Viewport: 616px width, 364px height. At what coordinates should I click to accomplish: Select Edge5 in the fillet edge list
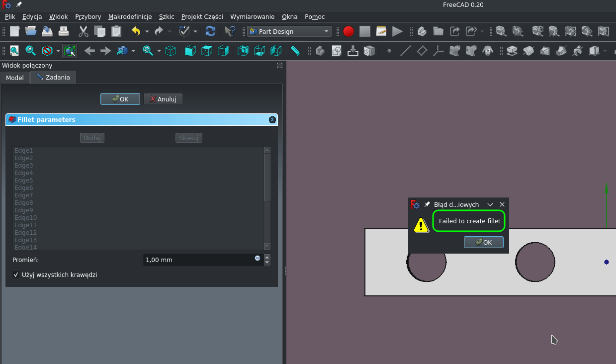coord(23,180)
